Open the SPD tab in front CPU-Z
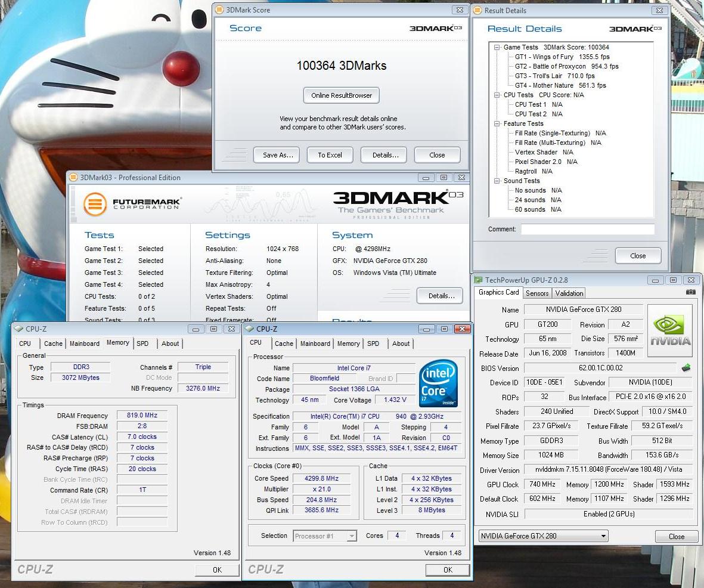This screenshot has width=704, height=588. click(373, 343)
